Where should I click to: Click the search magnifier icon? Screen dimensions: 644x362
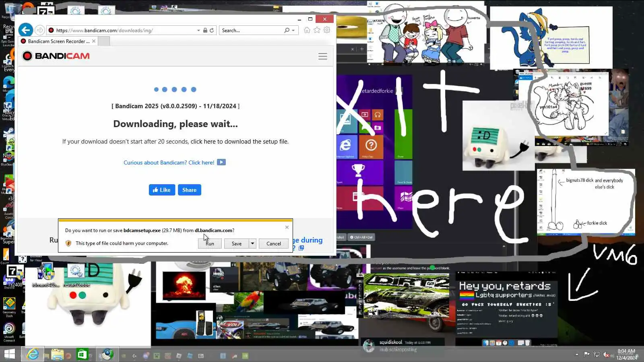[x=287, y=30]
